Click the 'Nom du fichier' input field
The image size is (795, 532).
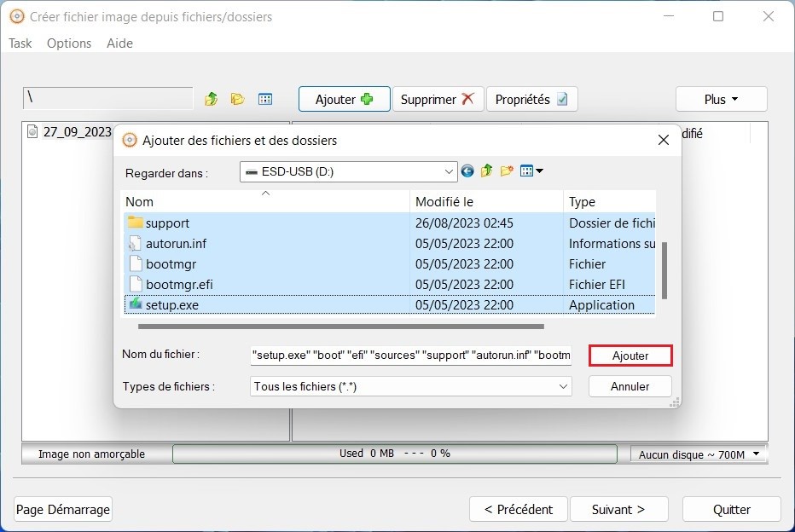point(410,356)
